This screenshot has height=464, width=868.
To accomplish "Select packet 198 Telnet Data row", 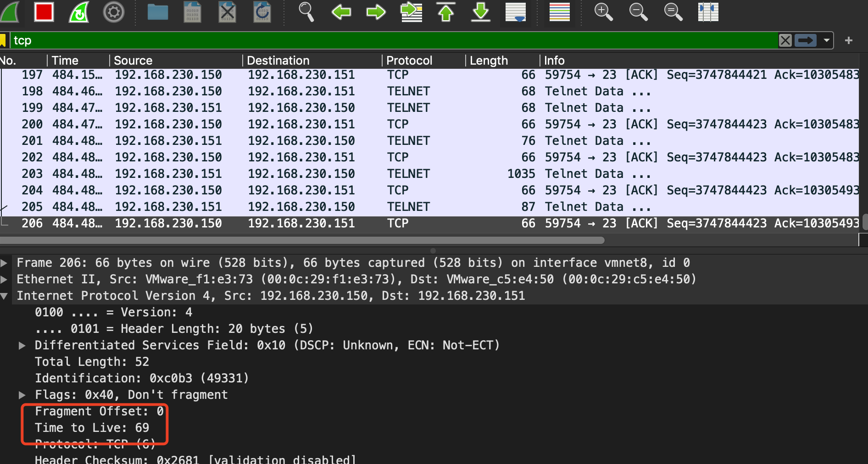I will (429, 91).
